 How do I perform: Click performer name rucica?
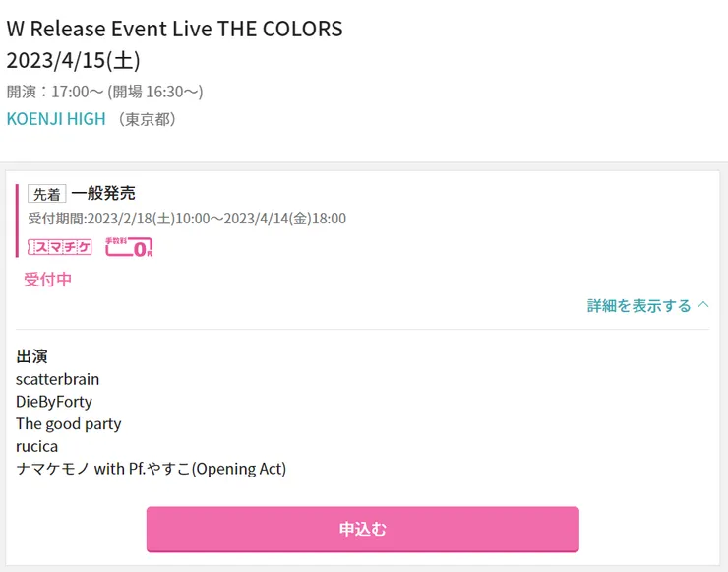[x=36, y=447]
